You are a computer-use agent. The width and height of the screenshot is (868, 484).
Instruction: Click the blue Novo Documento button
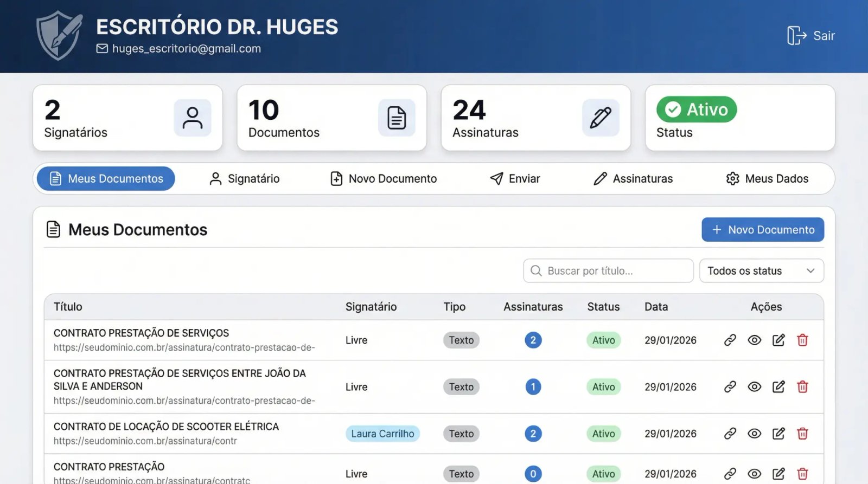762,230
